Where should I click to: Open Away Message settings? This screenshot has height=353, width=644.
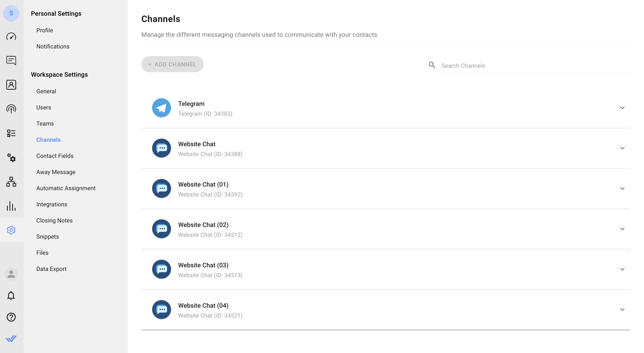coord(56,172)
